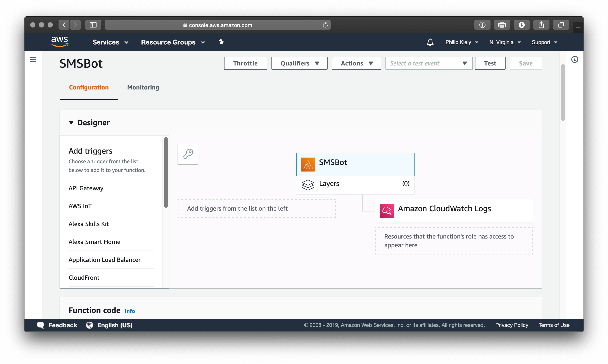This screenshot has height=364, width=608.
Task: Open the Privacy Policy link
Action: point(511,325)
